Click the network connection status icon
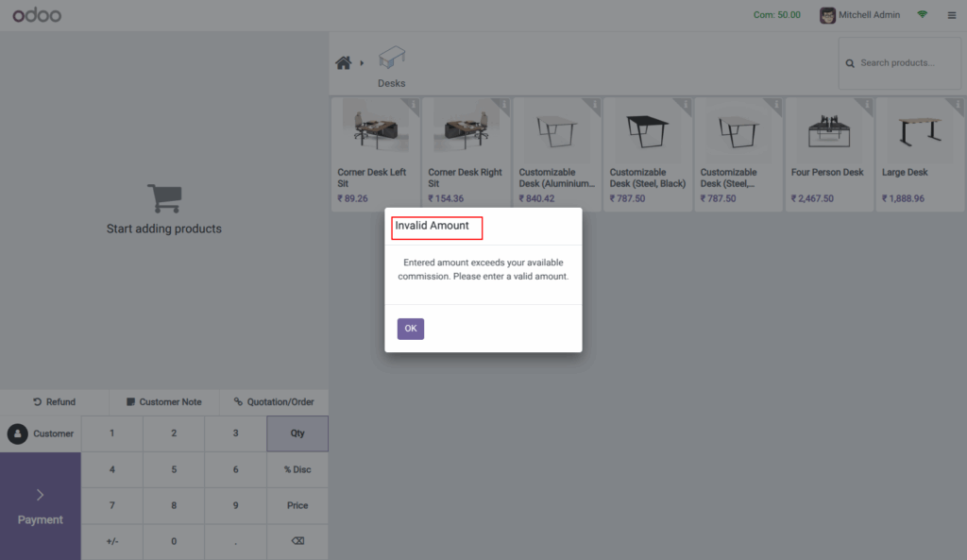Viewport: 967px width, 560px height. coord(922,15)
